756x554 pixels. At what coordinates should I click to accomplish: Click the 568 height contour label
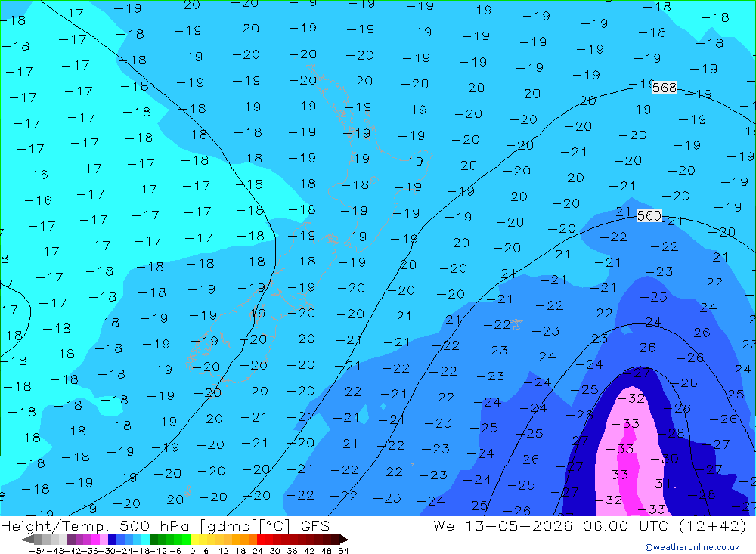point(665,88)
